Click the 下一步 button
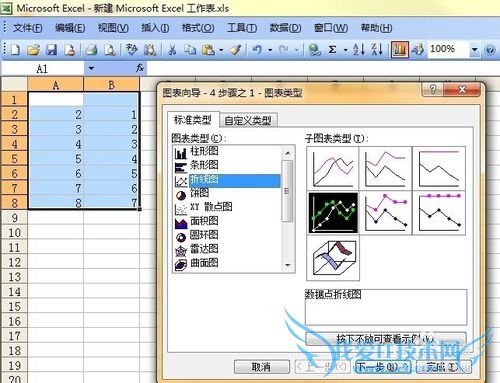 pos(383,367)
